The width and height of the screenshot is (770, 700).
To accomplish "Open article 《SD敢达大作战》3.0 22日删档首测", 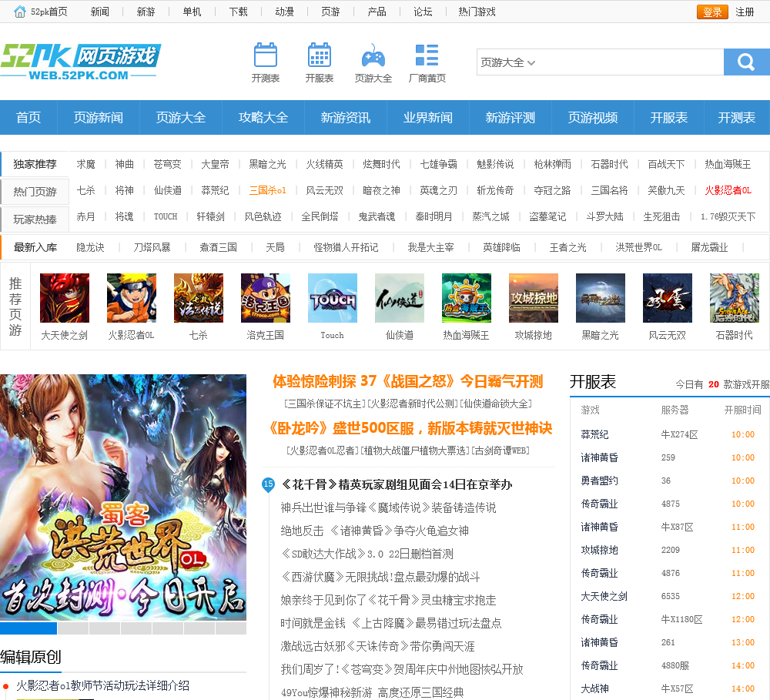I will [367, 554].
